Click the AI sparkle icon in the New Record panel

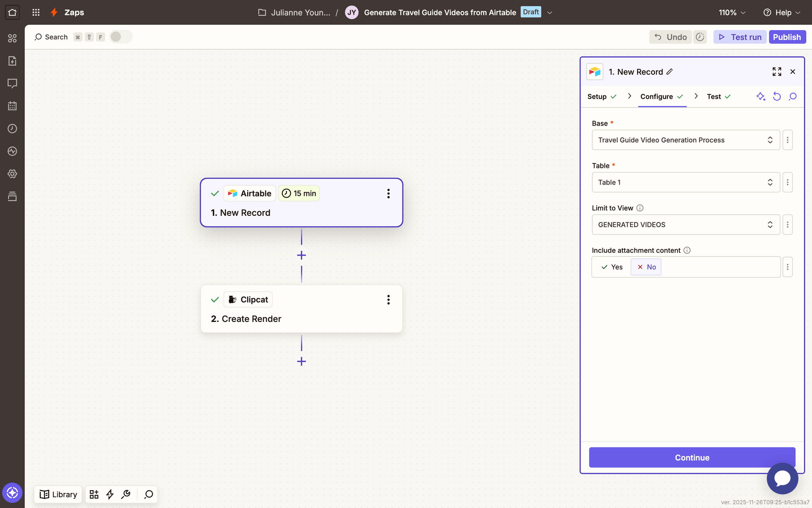[761, 97]
